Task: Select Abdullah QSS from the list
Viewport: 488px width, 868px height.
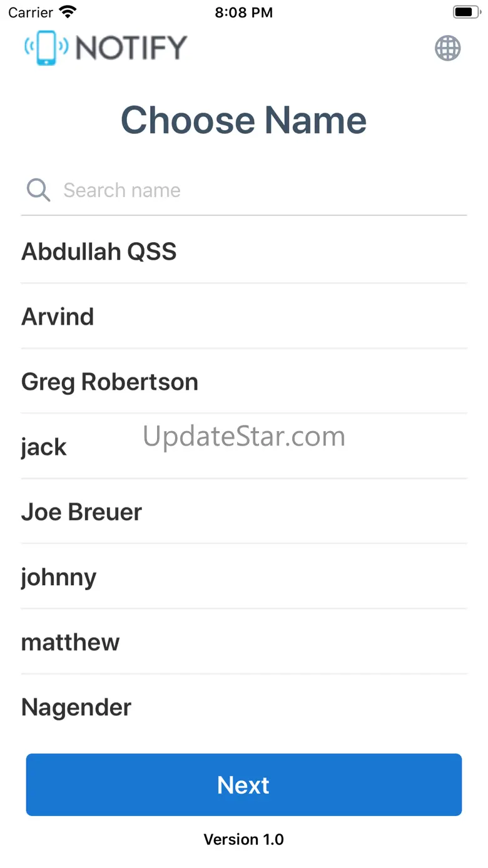Action: [x=244, y=252]
